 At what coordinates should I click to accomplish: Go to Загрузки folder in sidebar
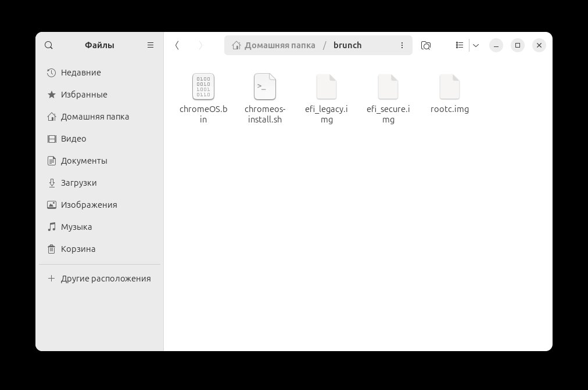click(78, 183)
